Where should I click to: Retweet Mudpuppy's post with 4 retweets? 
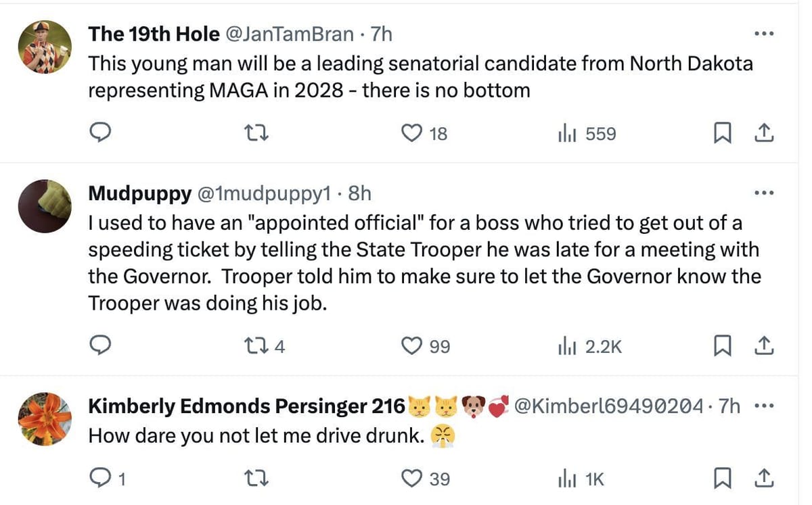[x=256, y=347]
